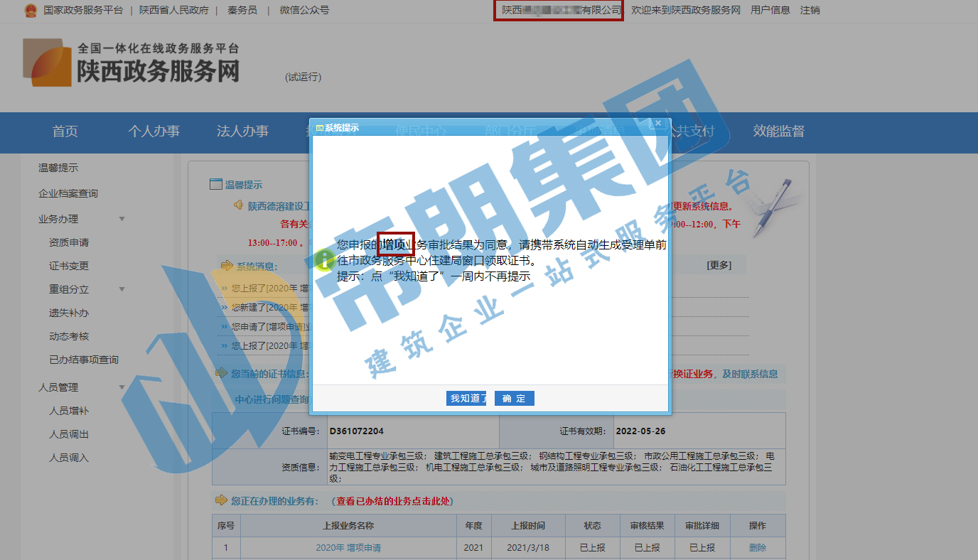Collapse 业务办理 section arrow

coord(122,219)
